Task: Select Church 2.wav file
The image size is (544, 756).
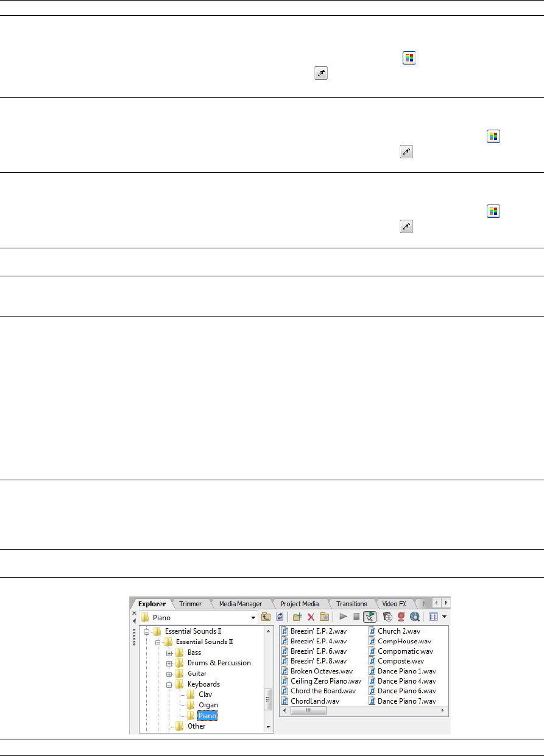Action: coord(394,631)
